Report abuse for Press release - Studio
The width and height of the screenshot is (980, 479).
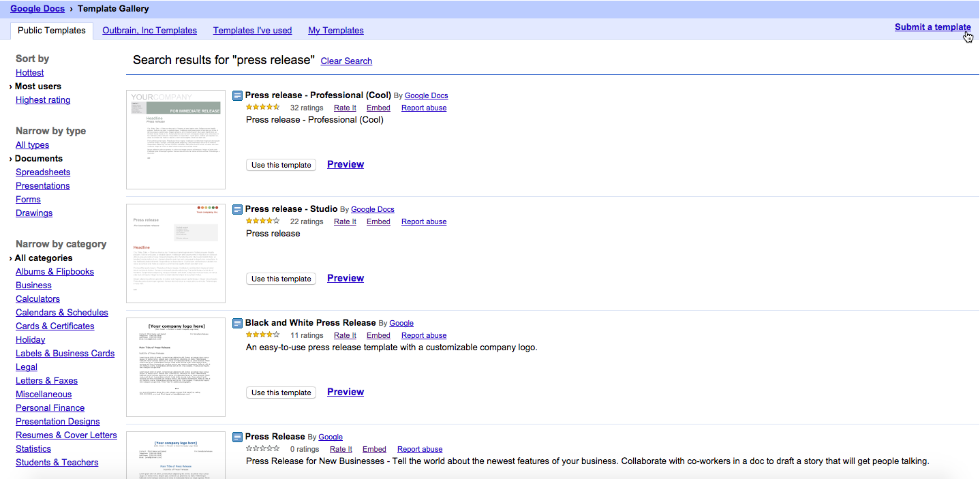(x=424, y=222)
